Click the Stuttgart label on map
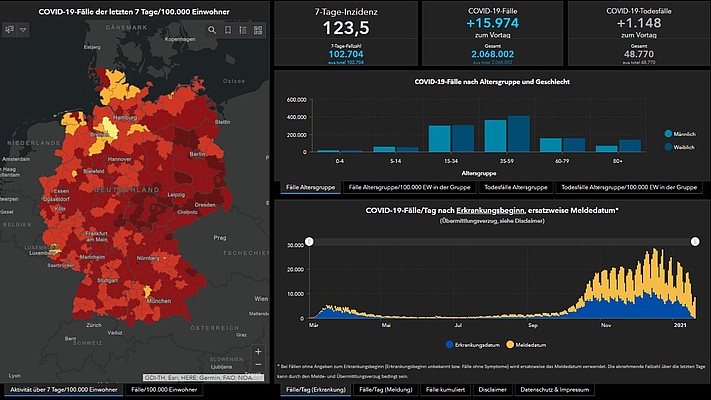 point(107,281)
